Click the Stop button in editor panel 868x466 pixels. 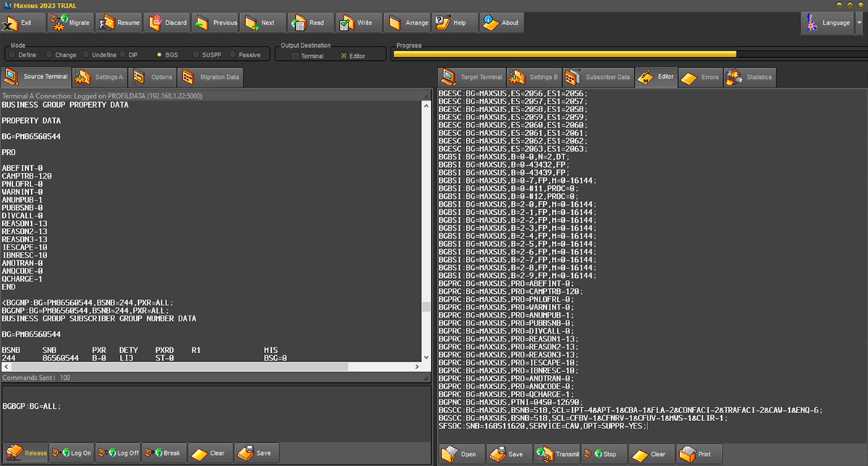(x=602, y=454)
